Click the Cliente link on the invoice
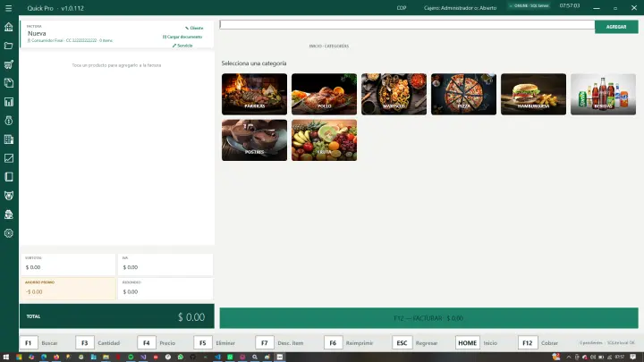 click(194, 28)
